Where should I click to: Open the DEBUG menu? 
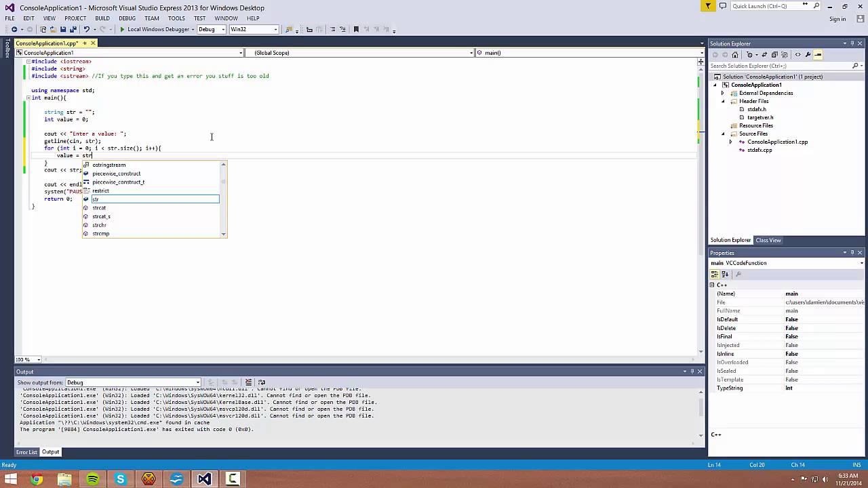(127, 18)
